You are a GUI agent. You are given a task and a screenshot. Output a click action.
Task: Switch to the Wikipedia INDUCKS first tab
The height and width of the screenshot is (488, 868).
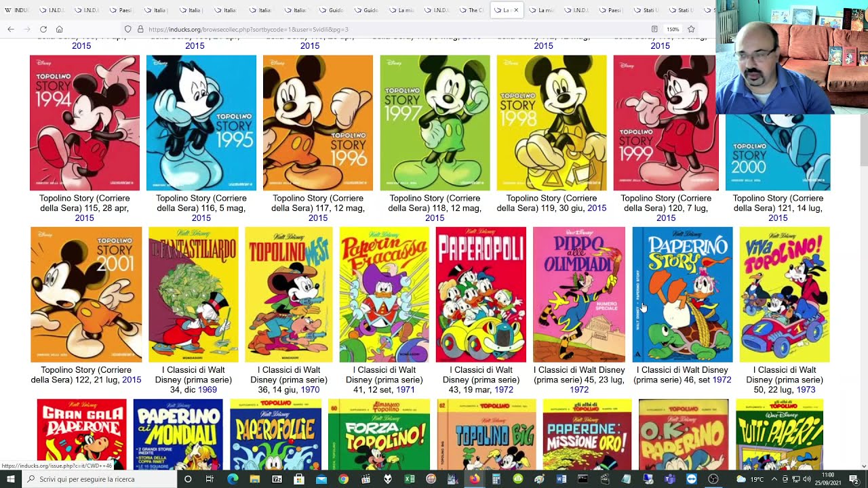click(x=18, y=10)
